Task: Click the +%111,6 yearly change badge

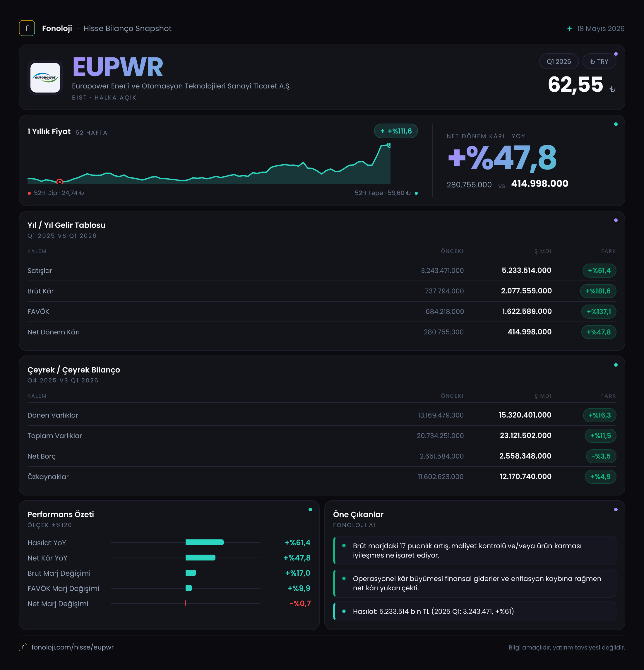Action: point(396,131)
